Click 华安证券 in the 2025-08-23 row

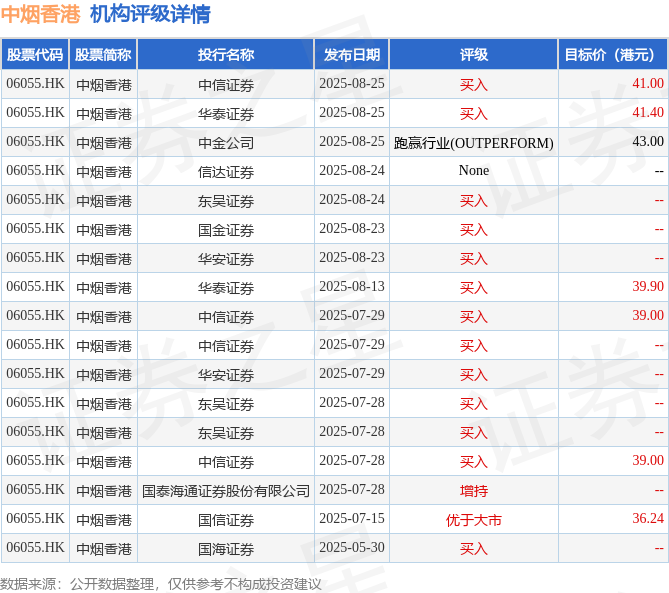coord(226,259)
